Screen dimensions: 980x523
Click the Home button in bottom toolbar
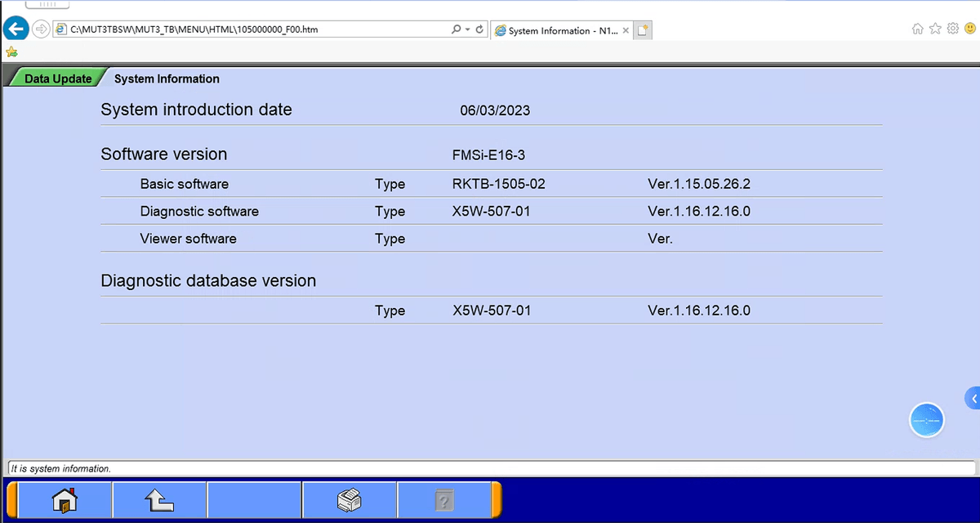[65, 499]
